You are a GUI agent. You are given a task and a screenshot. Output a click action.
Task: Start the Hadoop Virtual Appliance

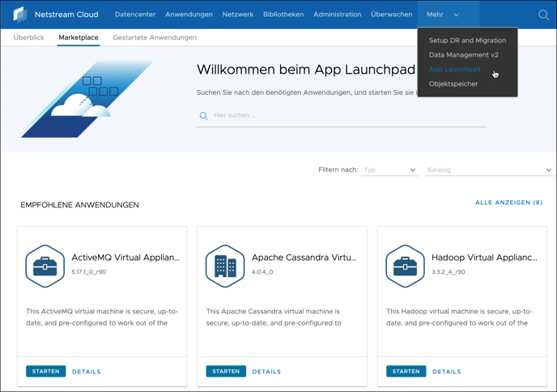pos(406,372)
